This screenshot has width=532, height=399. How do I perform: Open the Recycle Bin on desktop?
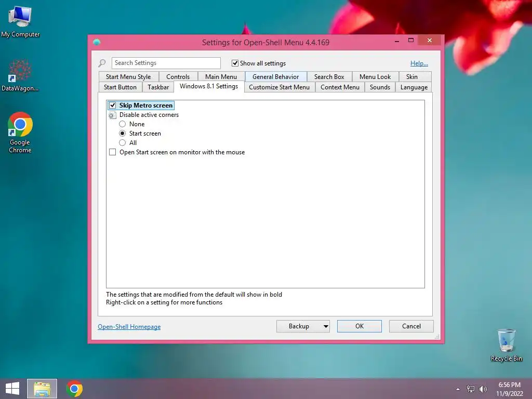[x=506, y=345]
